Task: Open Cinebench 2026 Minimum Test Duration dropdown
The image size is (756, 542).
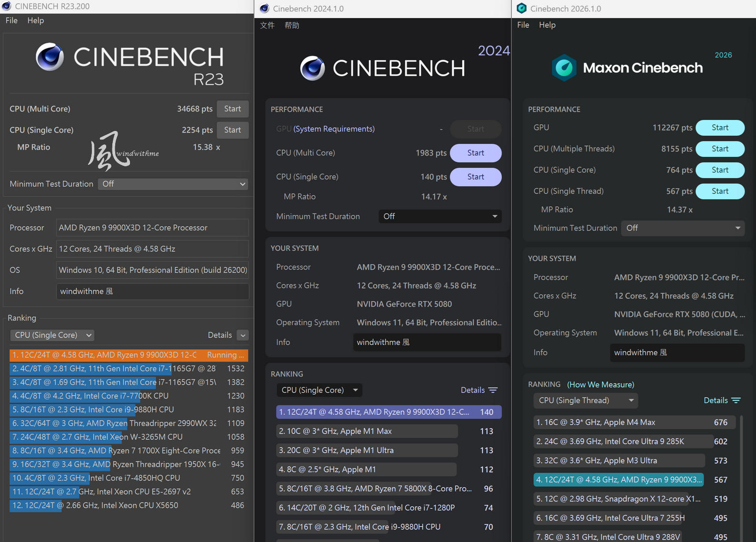Action: [683, 228]
